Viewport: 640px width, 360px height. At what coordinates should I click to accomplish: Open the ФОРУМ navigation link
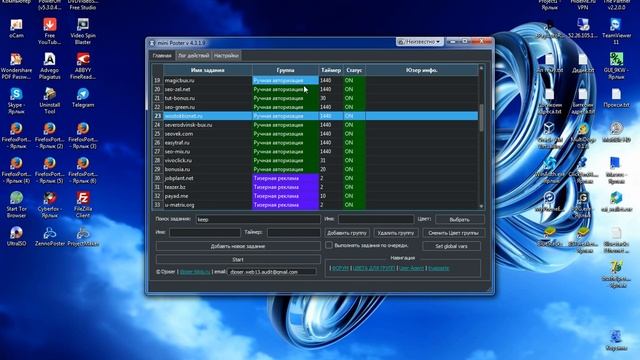click(340, 268)
